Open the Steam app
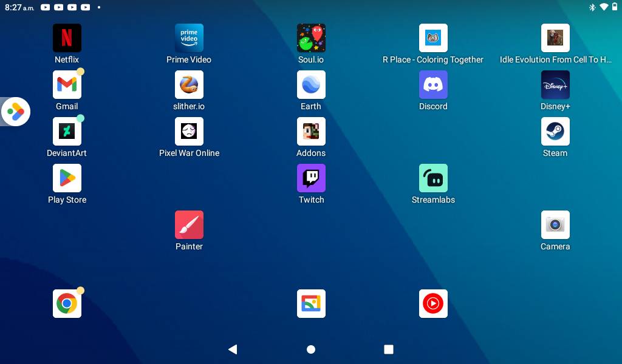This screenshot has height=364, width=622. pos(555,132)
